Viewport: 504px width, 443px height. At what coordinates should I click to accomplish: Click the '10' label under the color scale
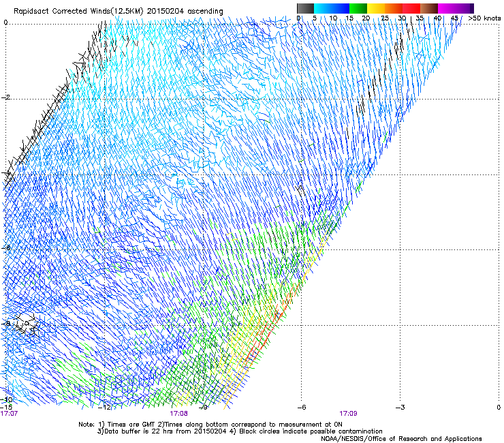coord(333,18)
